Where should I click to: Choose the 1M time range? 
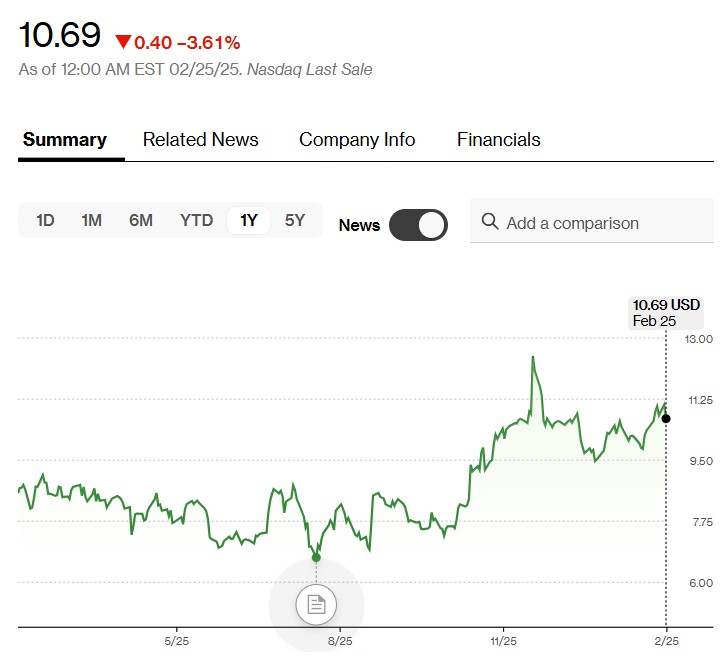(92, 221)
